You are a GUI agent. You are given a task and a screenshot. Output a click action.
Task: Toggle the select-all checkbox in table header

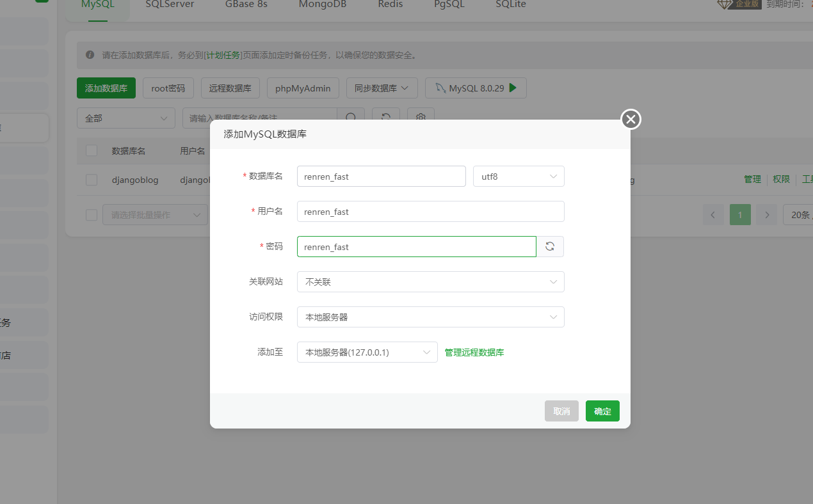[x=92, y=151]
